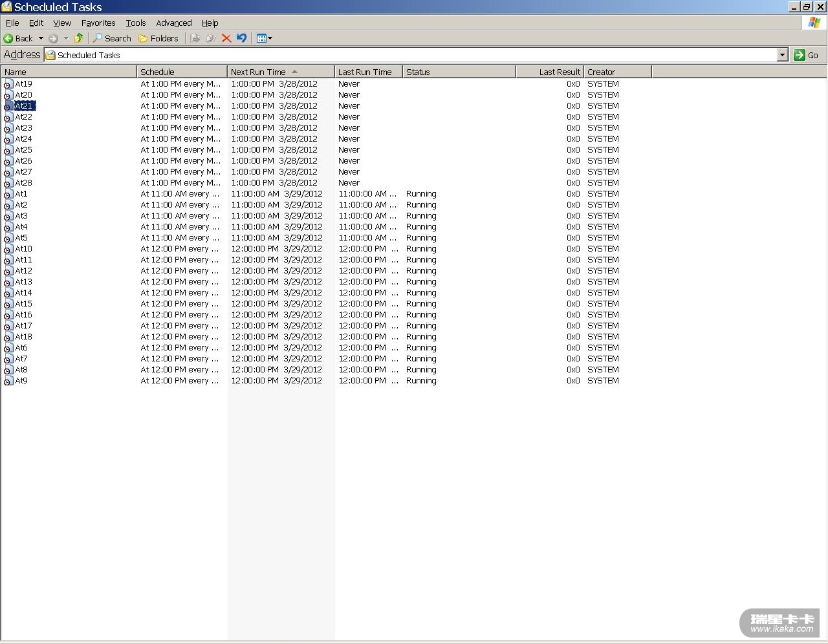The height and width of the screenshot is (644, 828).
Task: Click the task icon beside At19
Action: 8,84
